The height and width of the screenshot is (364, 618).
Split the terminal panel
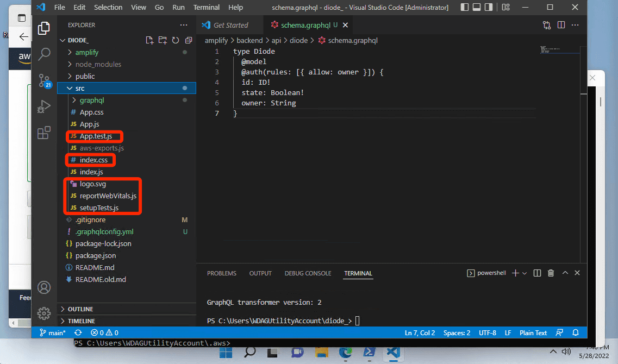[537, 273]
